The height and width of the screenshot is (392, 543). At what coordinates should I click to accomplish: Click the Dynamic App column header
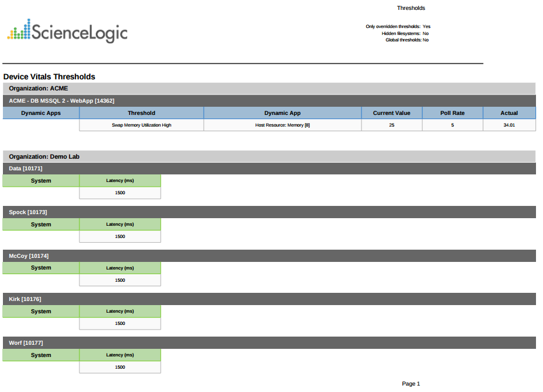pos(283,113)
